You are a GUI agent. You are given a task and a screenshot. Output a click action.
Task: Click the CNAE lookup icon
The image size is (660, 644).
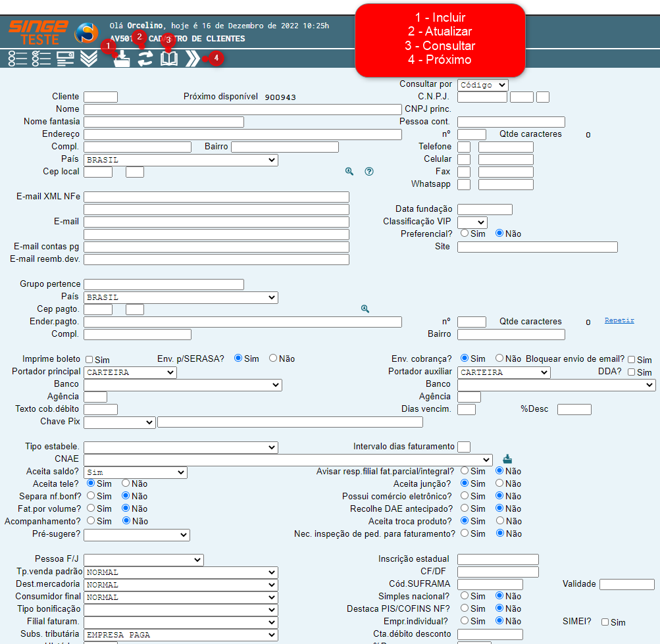(x=507, y=459)
